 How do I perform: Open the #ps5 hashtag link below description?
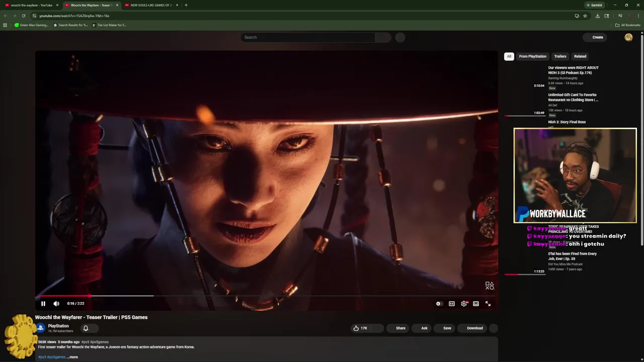(42, 357)
